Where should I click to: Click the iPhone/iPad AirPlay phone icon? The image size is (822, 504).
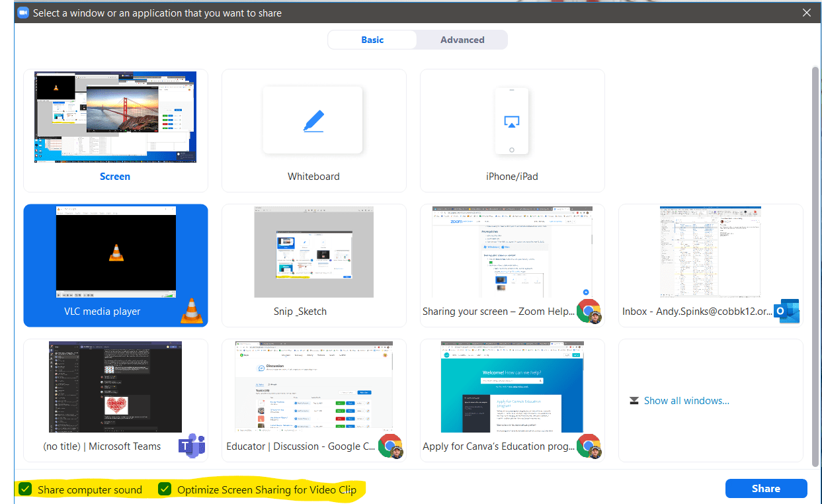point(512,121)
